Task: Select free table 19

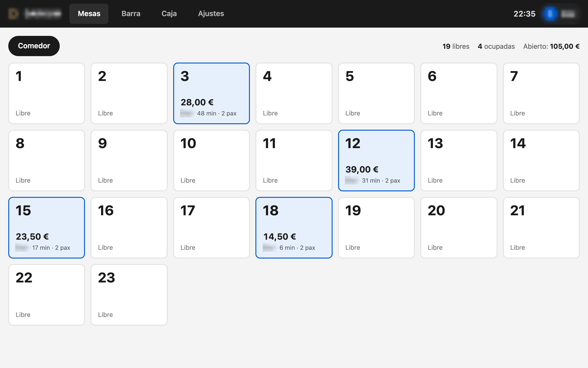Action: pyautogui.click(x=376, y=228)
